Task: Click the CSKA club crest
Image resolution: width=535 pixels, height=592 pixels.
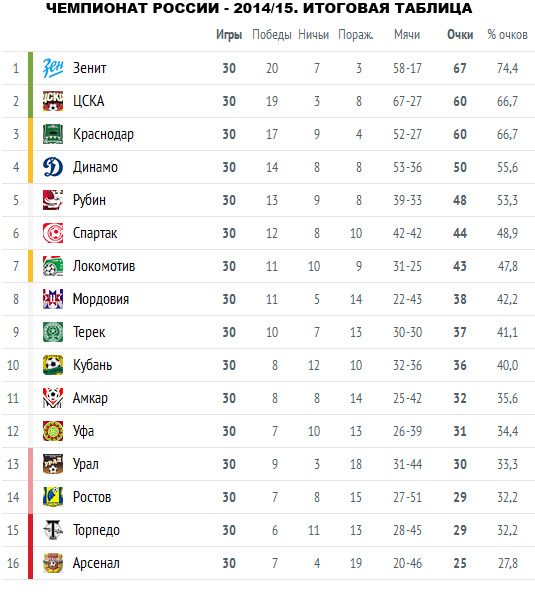Action: 53,101
